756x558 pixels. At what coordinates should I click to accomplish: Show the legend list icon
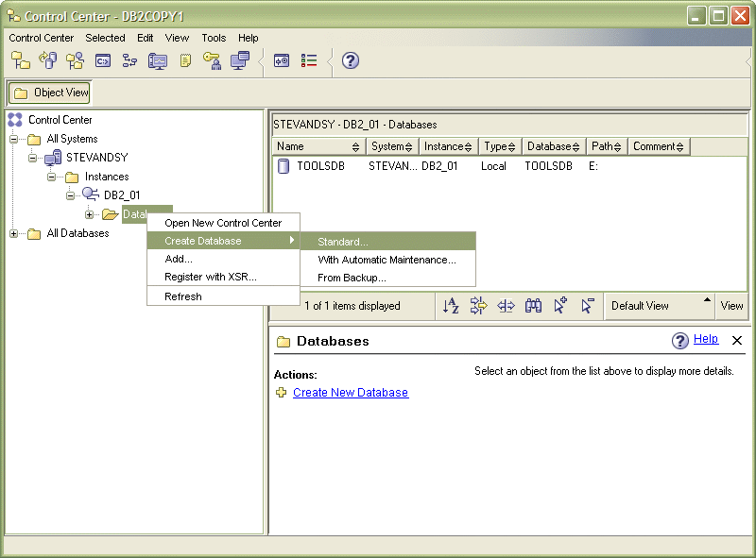(309, 60)
